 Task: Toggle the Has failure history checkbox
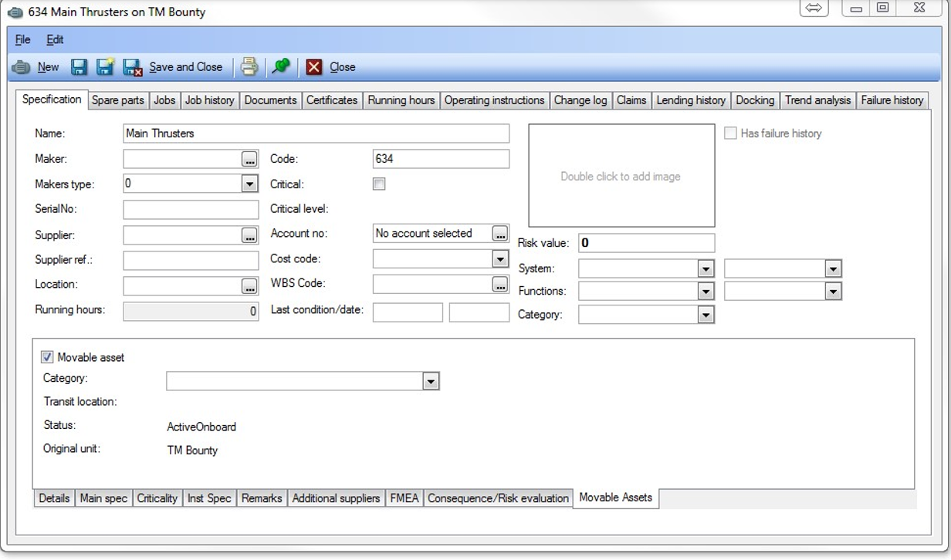pos(730,133)
